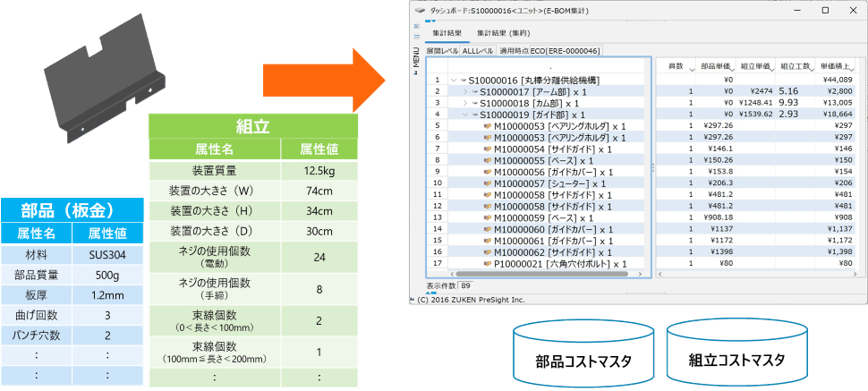Click the part icon for M10000060 ガイドカバー
This screenshot has height=391, width=868.
pos(488,229)
